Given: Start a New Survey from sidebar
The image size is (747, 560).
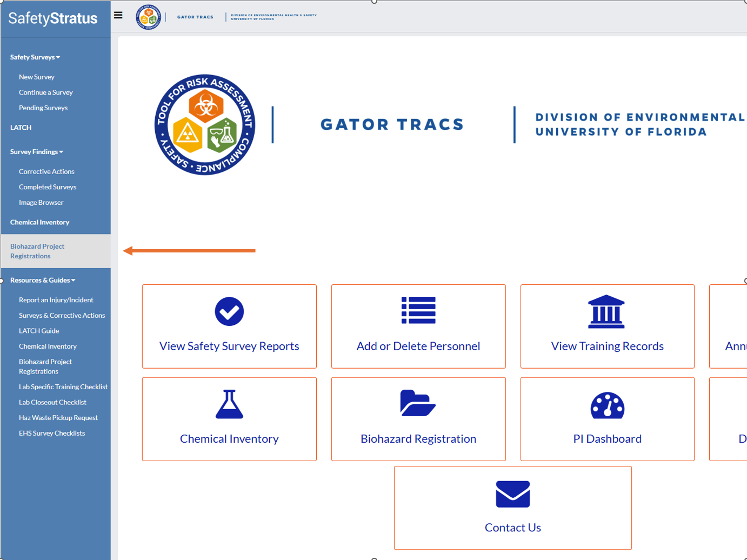Looking at the screenshot, I should 37,77.
